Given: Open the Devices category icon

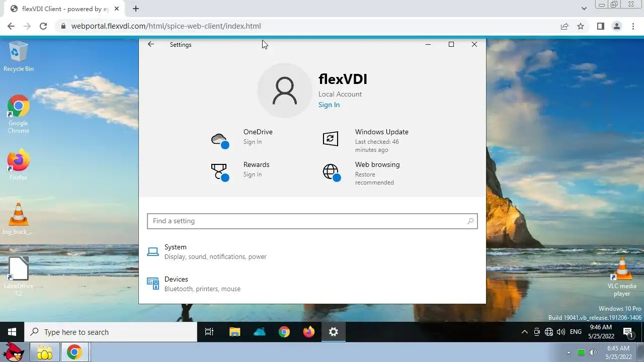Looking at the screenshot, I should [x=153, y=284].
